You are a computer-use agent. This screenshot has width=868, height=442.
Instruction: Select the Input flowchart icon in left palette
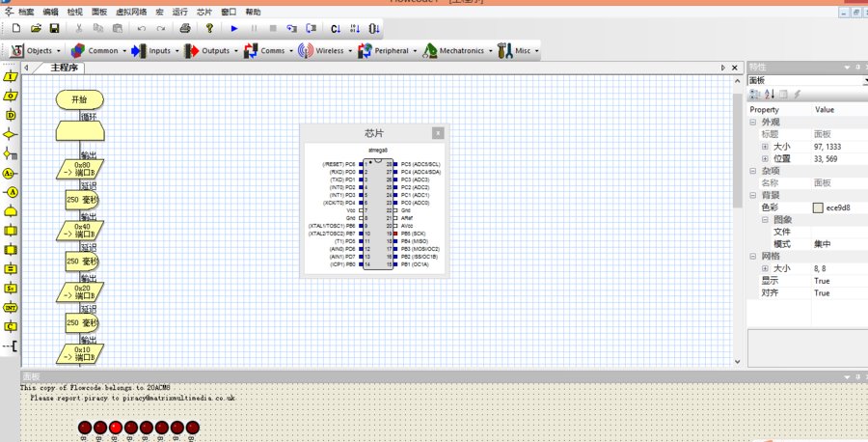pyautogui.click(x=10, y=76)
